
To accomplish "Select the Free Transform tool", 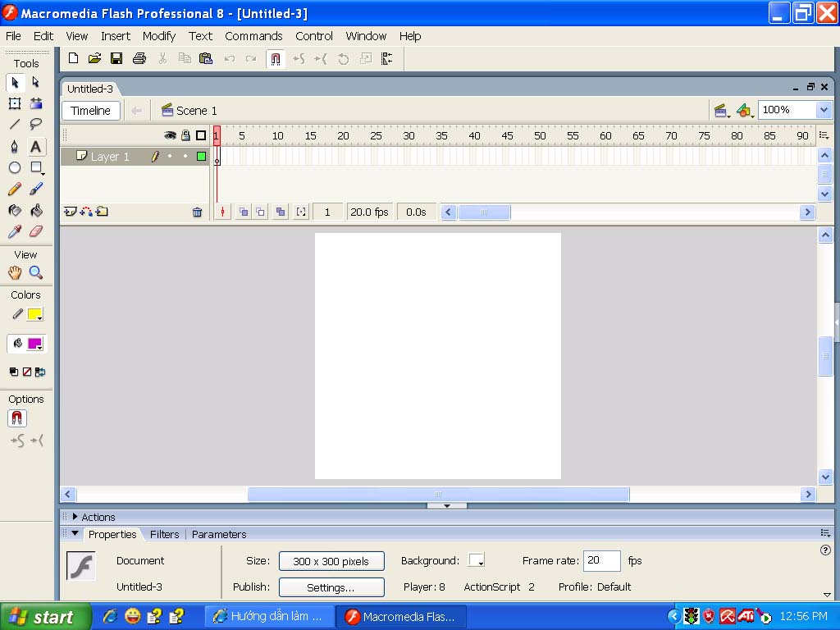I will click(x=15, y=103).
